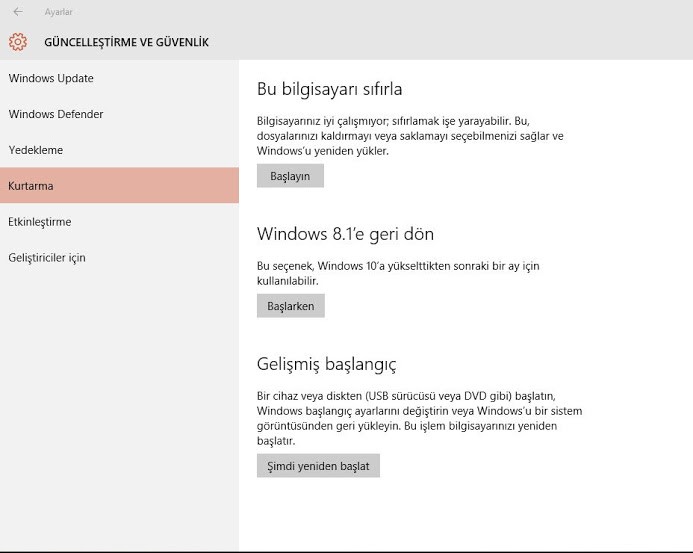
Task: Open Windows Defender section
Action: pyautogui.click(x=119, y=114)
